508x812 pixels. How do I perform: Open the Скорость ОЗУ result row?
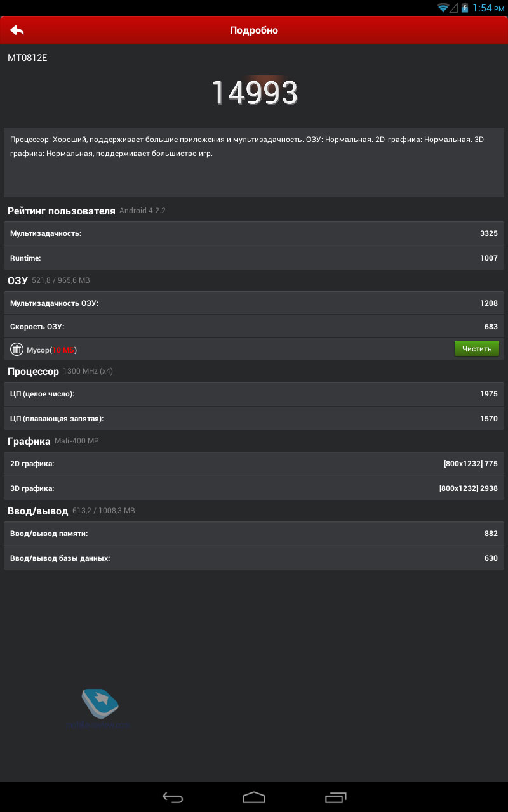[254, 326]
